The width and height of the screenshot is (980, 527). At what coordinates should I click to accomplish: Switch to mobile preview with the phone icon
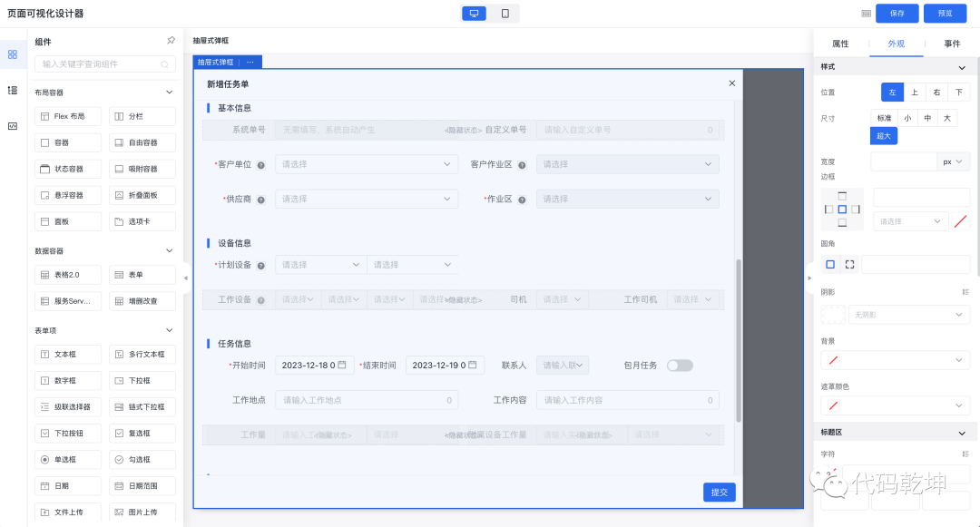coord(506,13)
